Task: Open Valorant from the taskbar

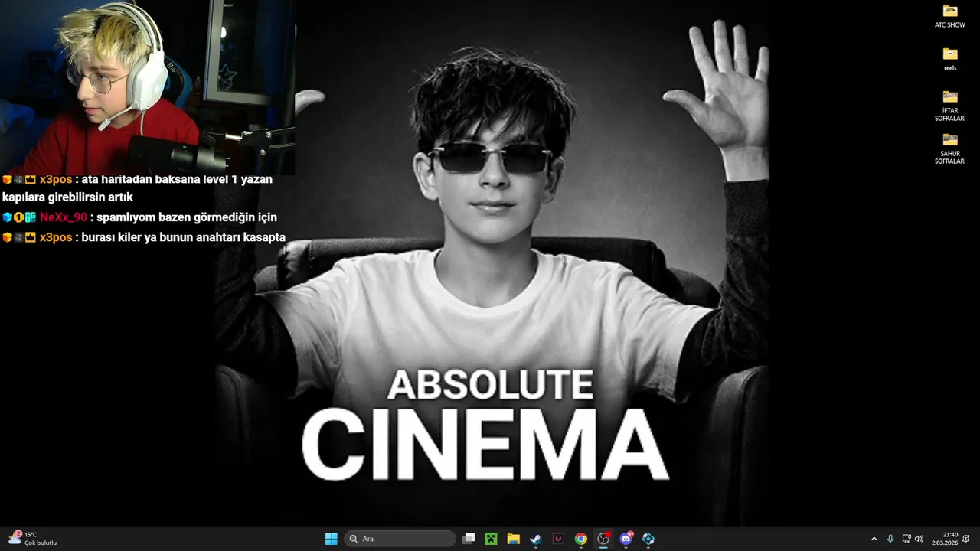Action: pyautogui.click(x=558, y=539)
